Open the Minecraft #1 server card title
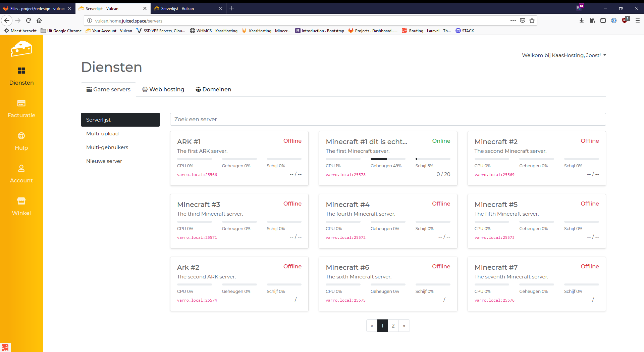 click(x=366, y=142)
